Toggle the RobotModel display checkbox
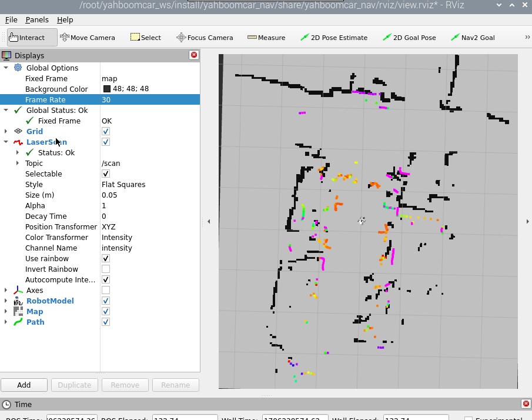532x420 pixels. coord(105,301)
